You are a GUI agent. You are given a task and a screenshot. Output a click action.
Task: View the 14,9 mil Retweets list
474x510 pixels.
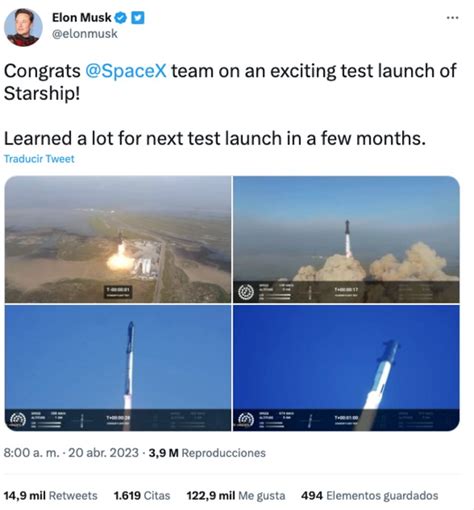click(x=50, y=496)
